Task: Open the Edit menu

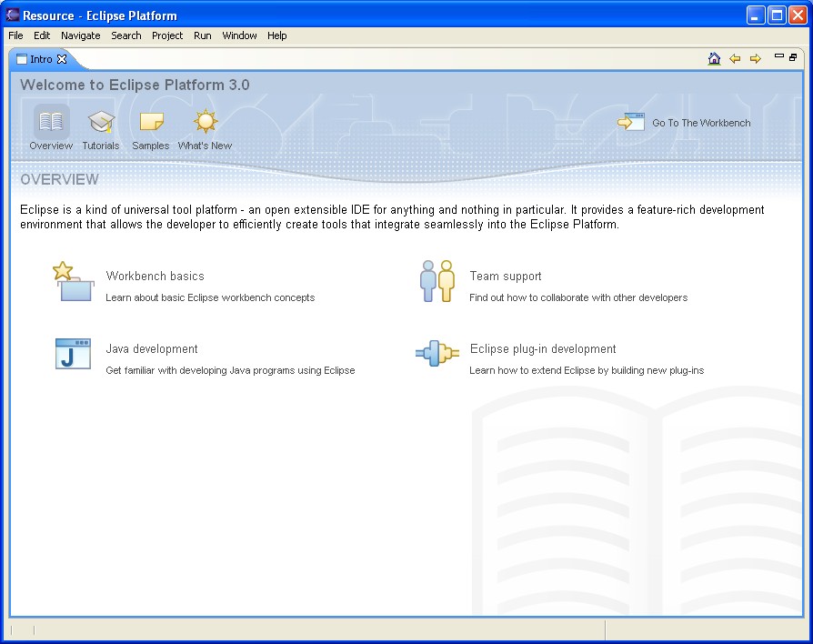Action: click(x=42, y=35)
